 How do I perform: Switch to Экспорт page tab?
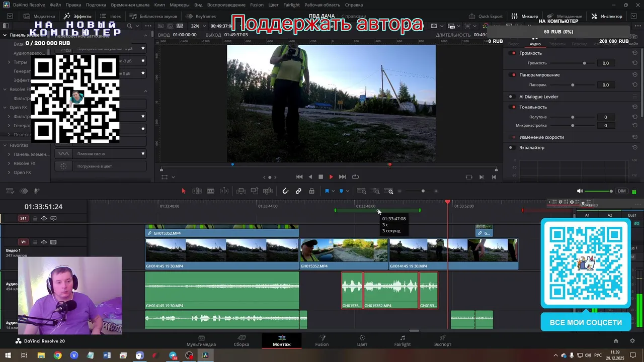point(442,340)
